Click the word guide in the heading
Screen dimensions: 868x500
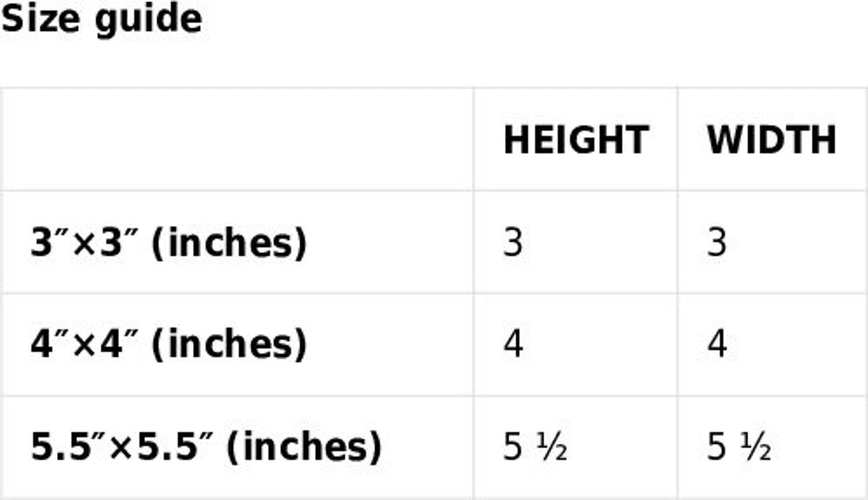(148, 19)
